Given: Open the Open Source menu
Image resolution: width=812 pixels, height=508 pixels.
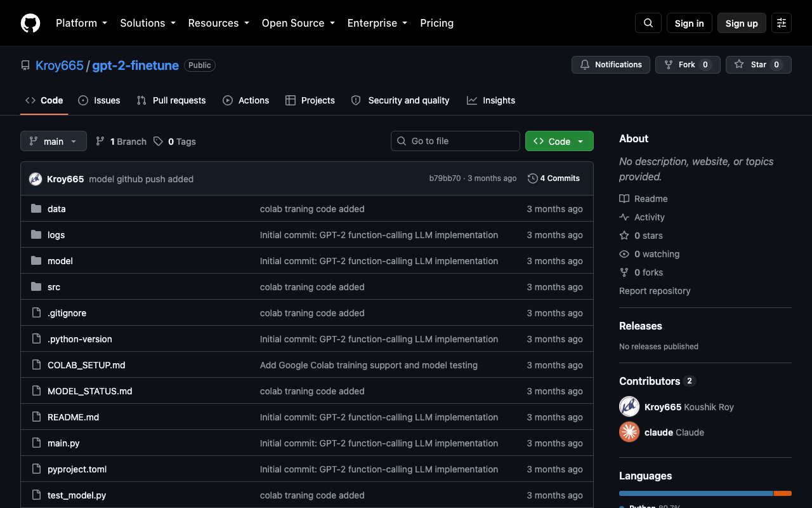Looking at the screenshot, I should pyautogui.click(x=298, y=23).
